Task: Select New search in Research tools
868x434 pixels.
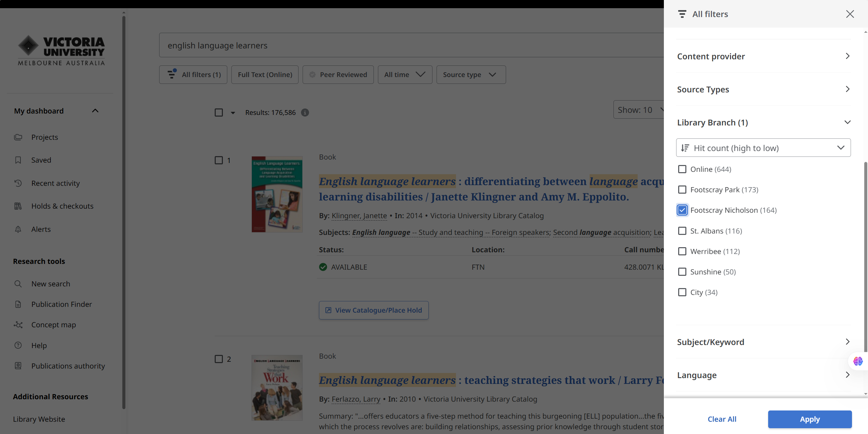Action: (x=50, y=284)
